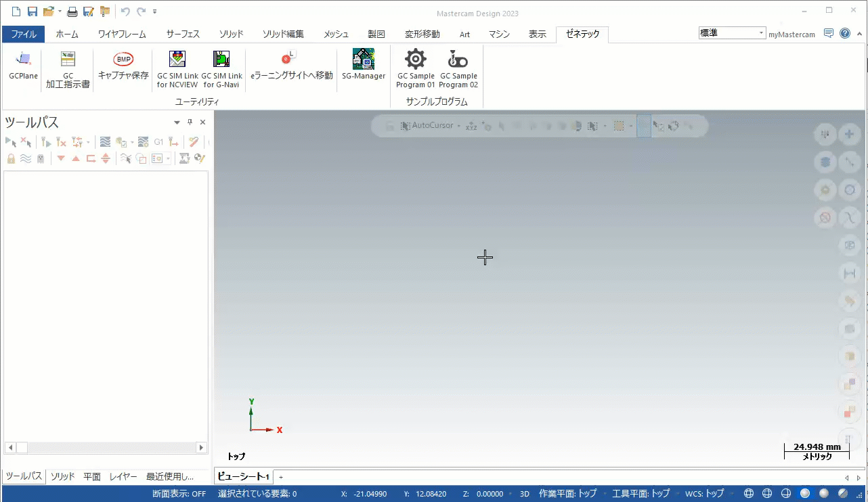Click the Z coordinate value 0.00000
Viewport: 868px width, 502px height.
click(x=490, y=494)
